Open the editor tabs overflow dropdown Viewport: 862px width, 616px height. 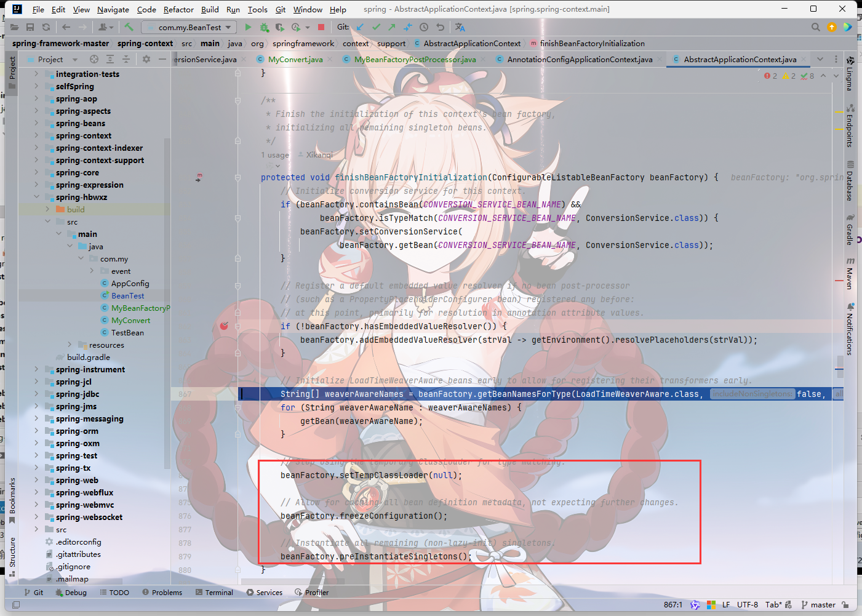(820, 59)
